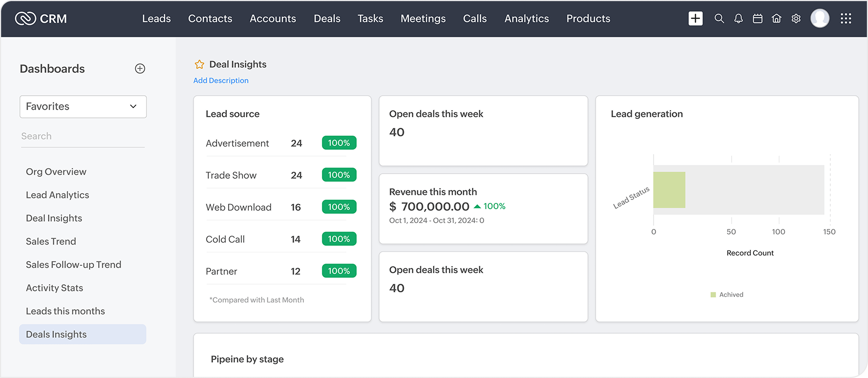Click the Advertisement 100% badge

339,143
